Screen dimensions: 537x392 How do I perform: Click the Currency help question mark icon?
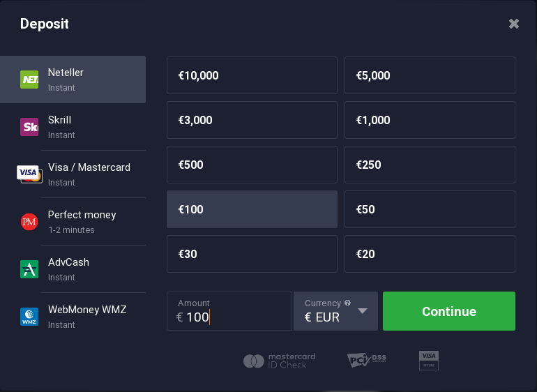pyautogui.click(x=347, y=303)
